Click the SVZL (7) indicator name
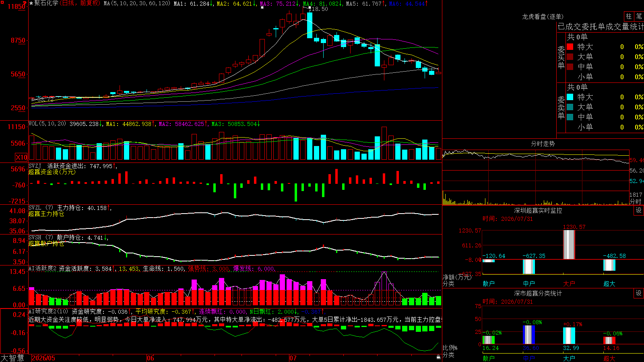 point(41,208)
